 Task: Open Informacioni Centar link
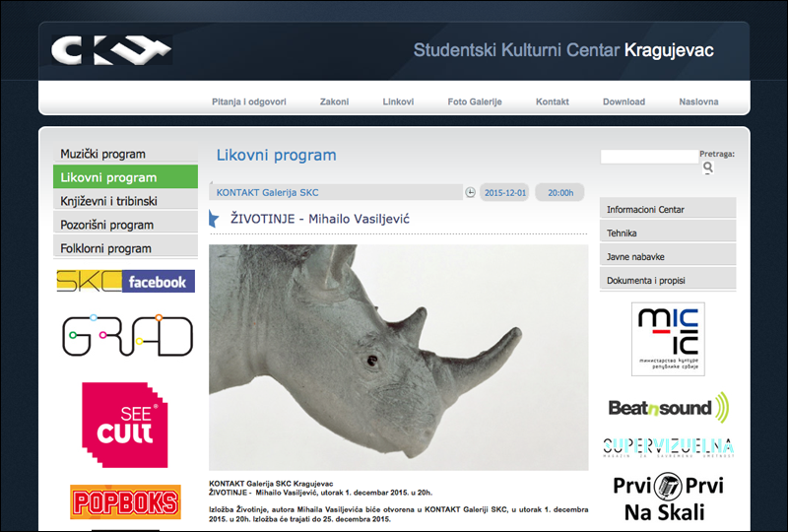[668, 209]
